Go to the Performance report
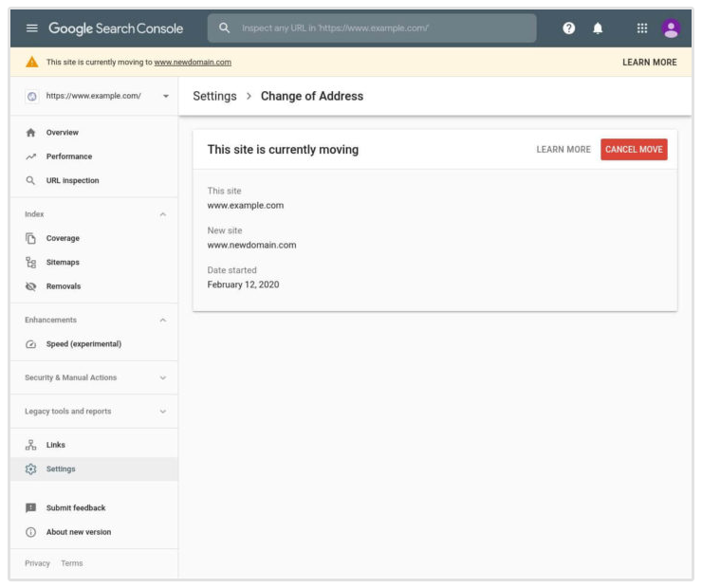Viewport: 702px width, 588px height. point(68,156)
